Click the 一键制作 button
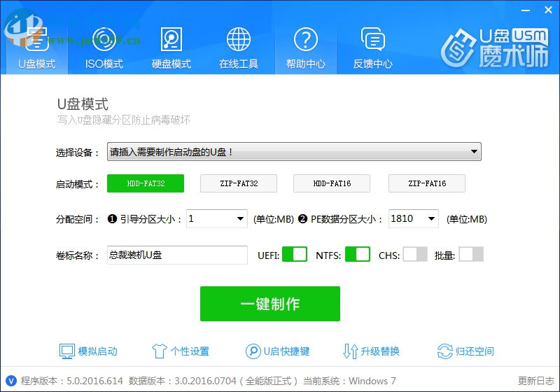This screenshot has width=560, height=392. pyautogui.click(x=270, y=304)
